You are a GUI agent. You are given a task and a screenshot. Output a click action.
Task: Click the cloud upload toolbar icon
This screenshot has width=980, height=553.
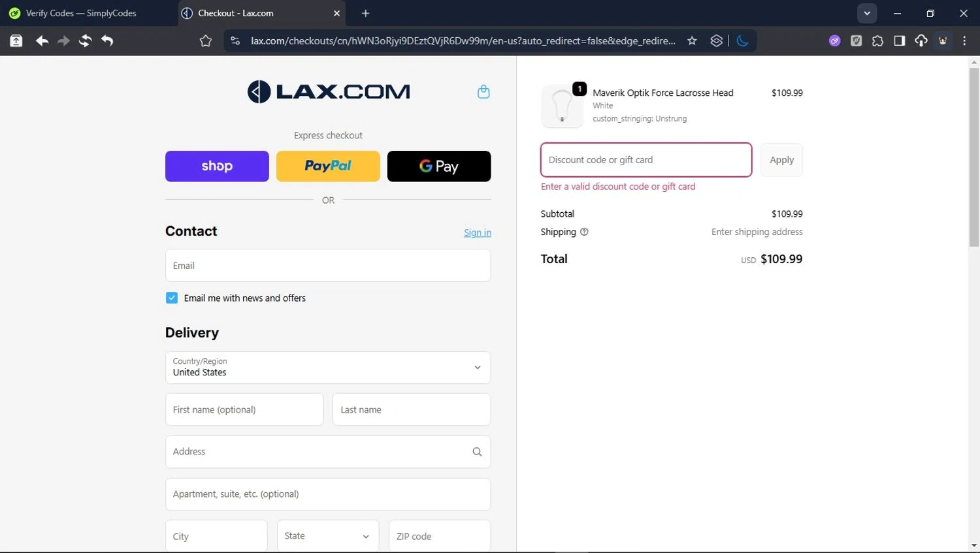point(921,41)
